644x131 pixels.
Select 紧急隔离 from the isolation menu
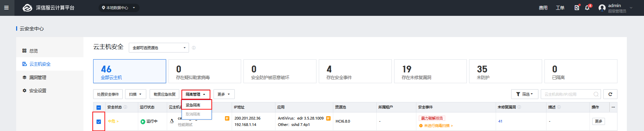point(197,105)
